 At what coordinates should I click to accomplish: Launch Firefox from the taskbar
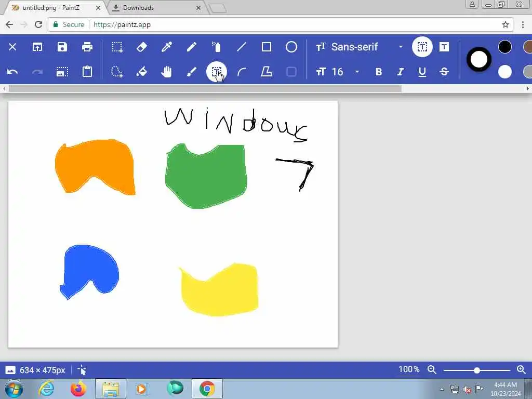[78, 389]
